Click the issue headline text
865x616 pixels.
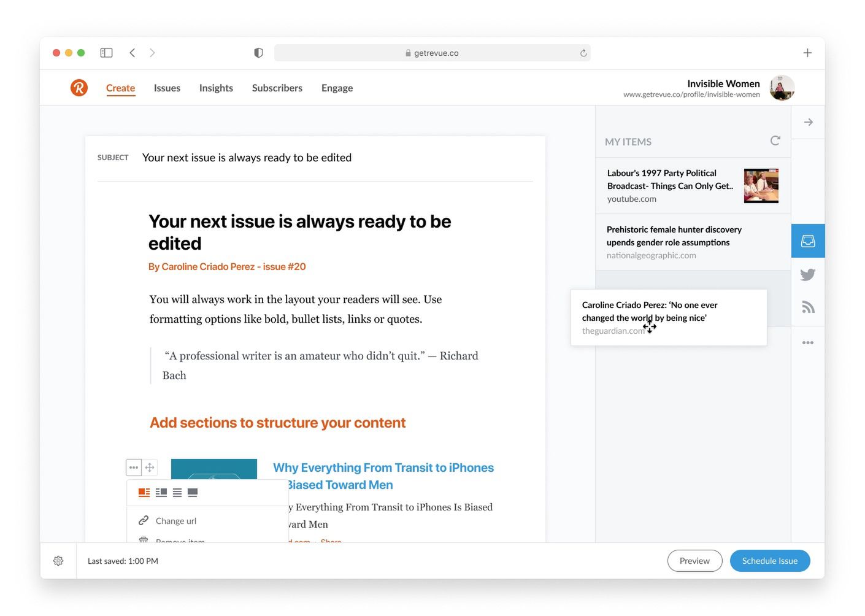pyautogui.click(x=299, y=233)
